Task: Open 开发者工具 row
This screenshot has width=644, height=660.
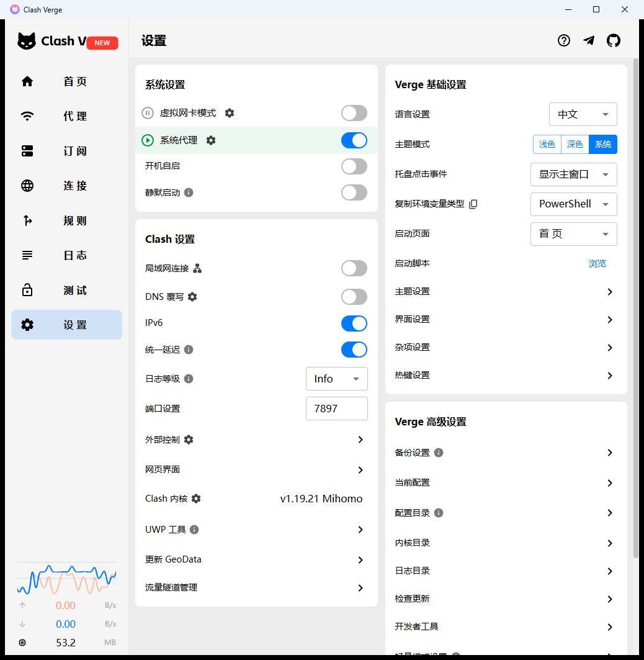Action: click(x=506, y=626)
